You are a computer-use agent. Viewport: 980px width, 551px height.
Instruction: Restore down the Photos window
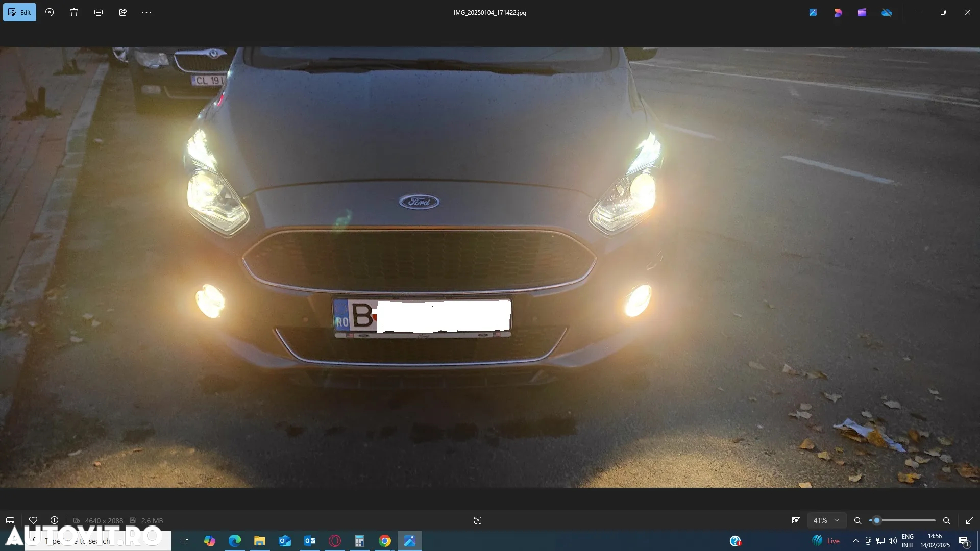coord(943,12)
